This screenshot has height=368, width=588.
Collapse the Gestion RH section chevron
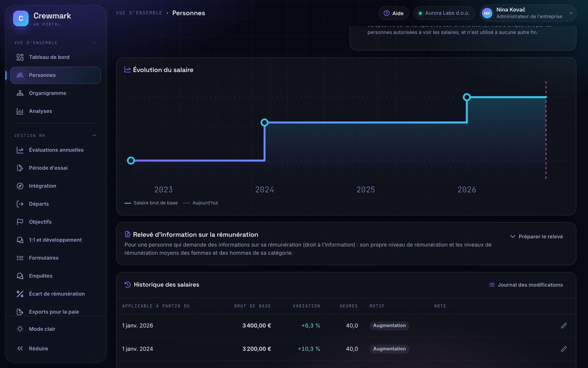(94, 135)
